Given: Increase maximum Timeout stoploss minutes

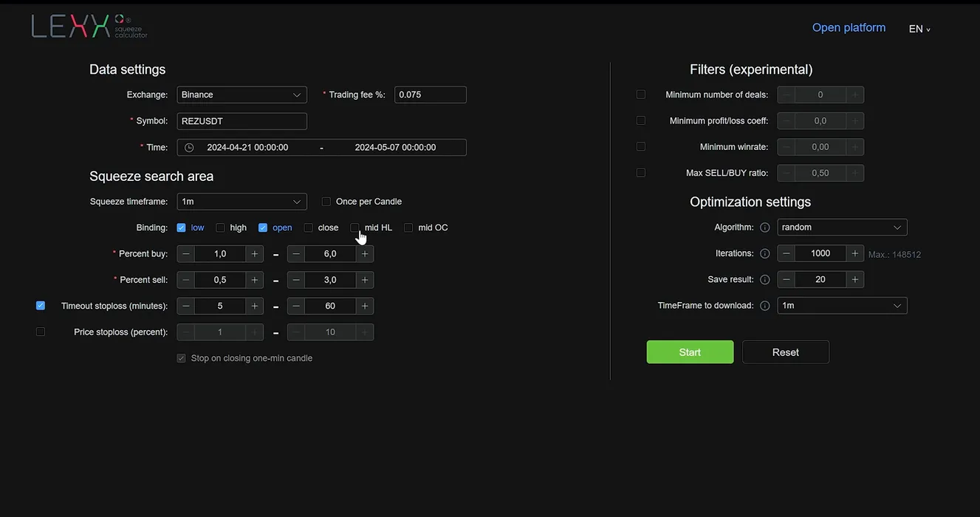Looking at the screenshot, I should coord(365,306).
